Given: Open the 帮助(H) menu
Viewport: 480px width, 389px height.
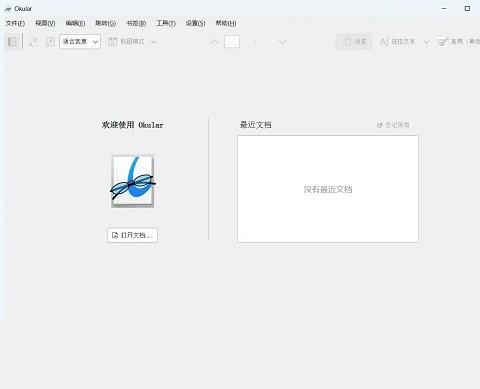Looking at the screenshot, I should (226, 23).
